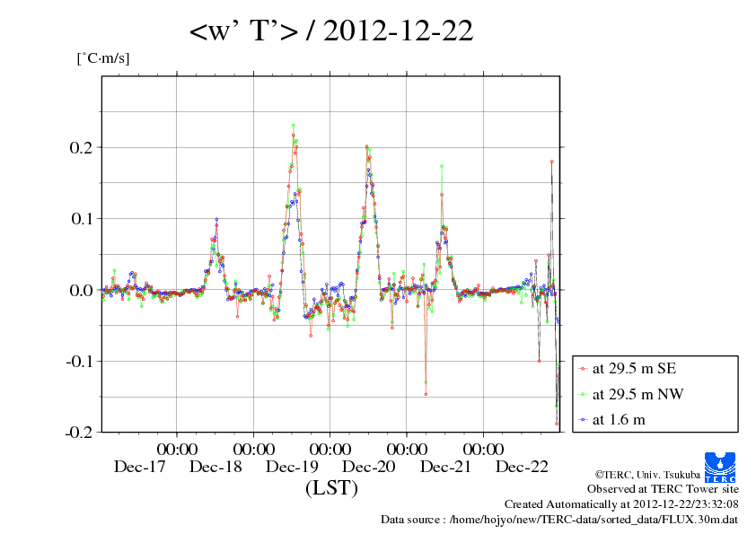Viewport: 756px width, 534px height.
Task: Click the -0.1 y-axis tick label
Action: [78, 361]
